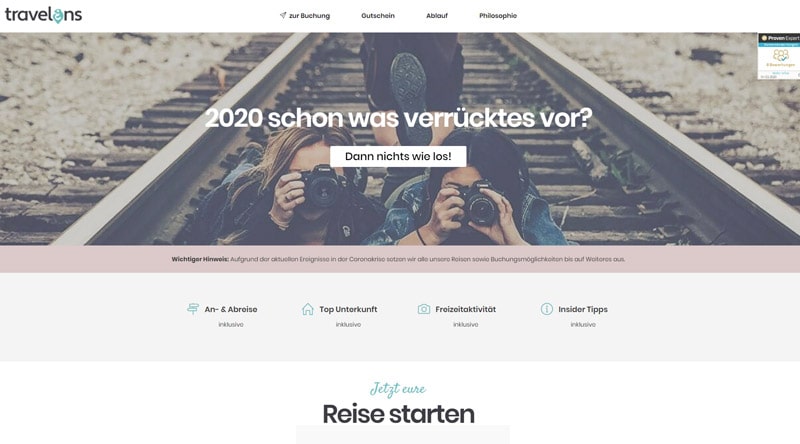The width and height of the screenshot is (800, 444).
Task: Click the Wichtiger Hinweis corona notice banner
Action: [x=398, y=259]
